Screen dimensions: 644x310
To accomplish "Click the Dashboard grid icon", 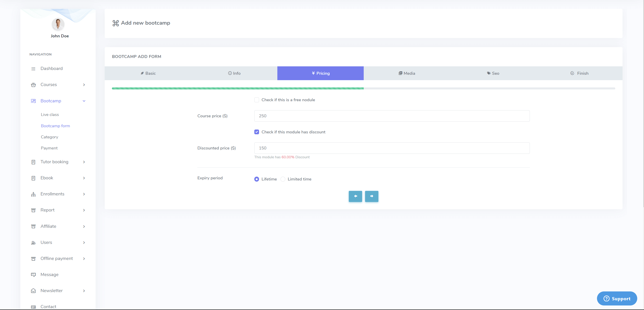I will 33,69.
